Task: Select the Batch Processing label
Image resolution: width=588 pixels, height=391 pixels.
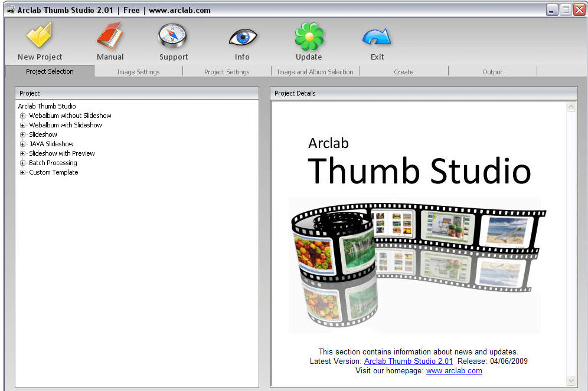Action: coord(53,163)
